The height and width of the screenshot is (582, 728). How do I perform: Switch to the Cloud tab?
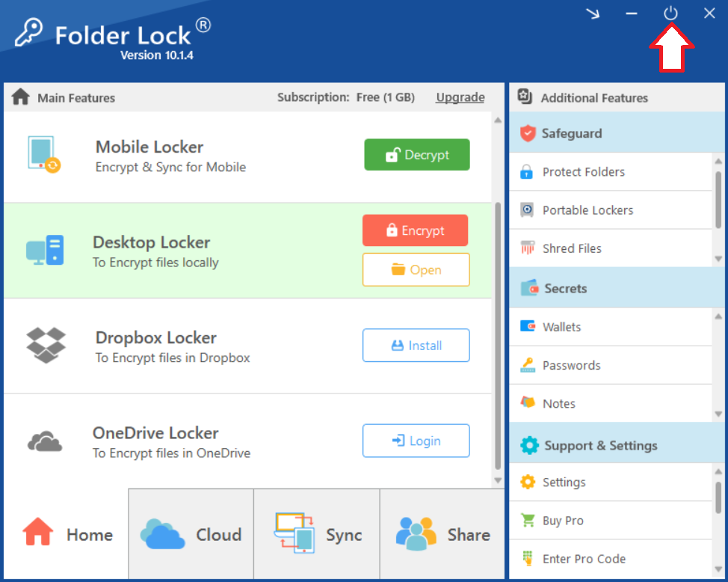point(191,534)
